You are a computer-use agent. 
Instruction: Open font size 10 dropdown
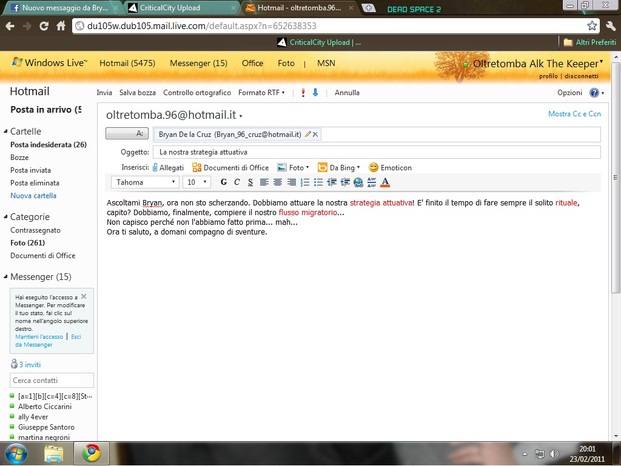pos(196,182)
